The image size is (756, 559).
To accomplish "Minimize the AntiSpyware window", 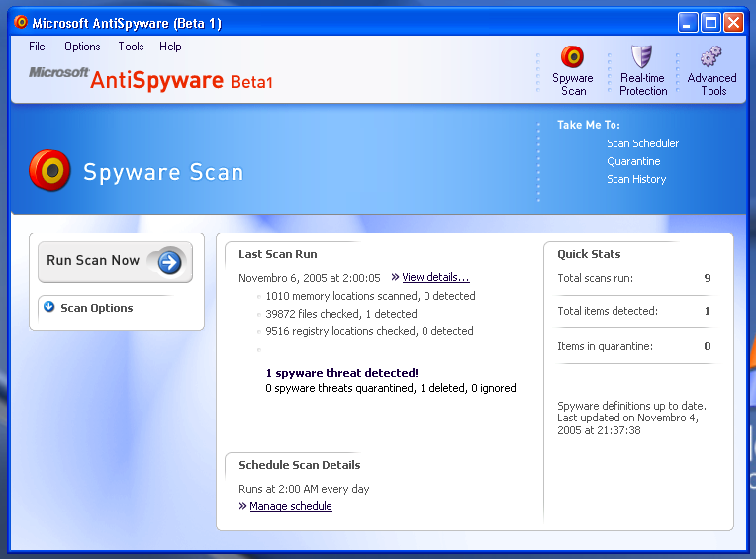I will point(688,22).
